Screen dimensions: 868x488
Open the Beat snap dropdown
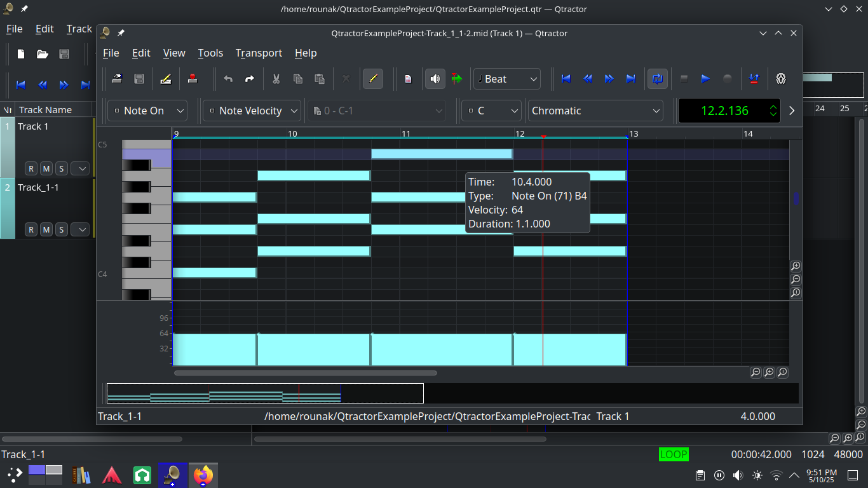[506, 79]
